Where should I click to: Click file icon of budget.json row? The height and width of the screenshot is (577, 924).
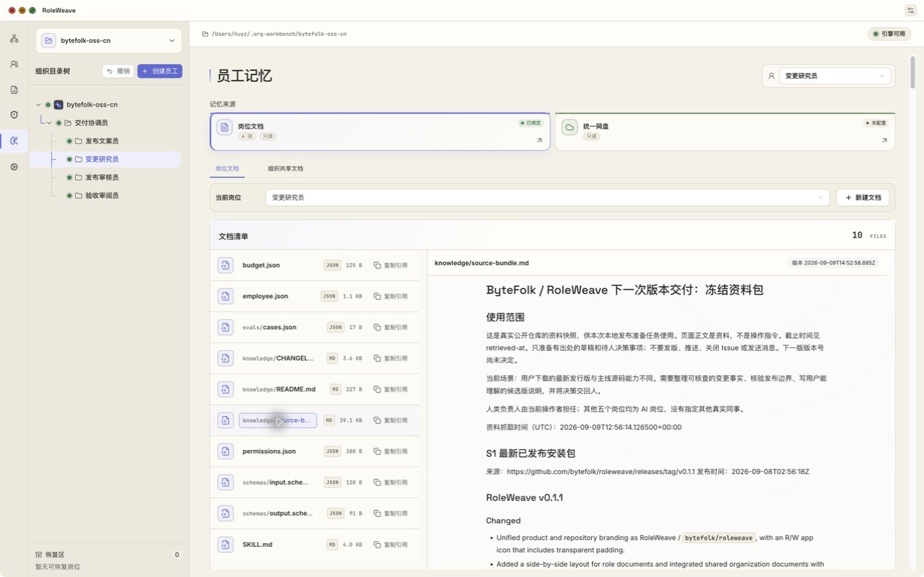225,265
